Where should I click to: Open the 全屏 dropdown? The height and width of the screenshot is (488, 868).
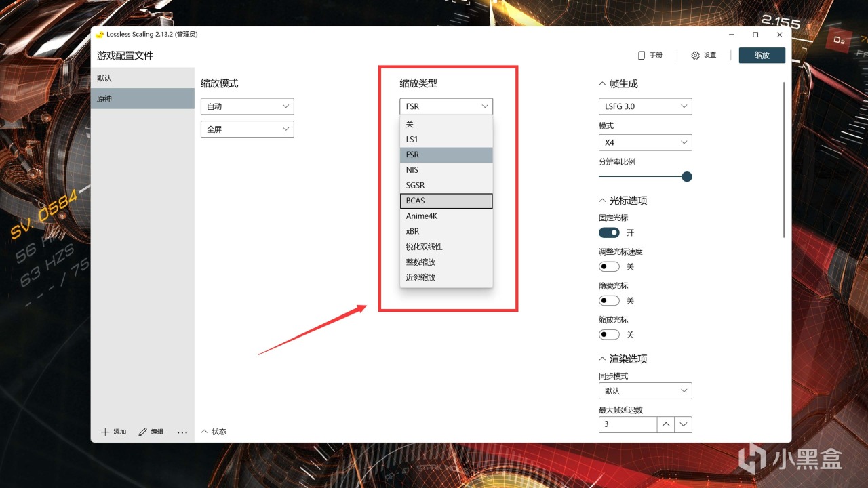(248, 129)
